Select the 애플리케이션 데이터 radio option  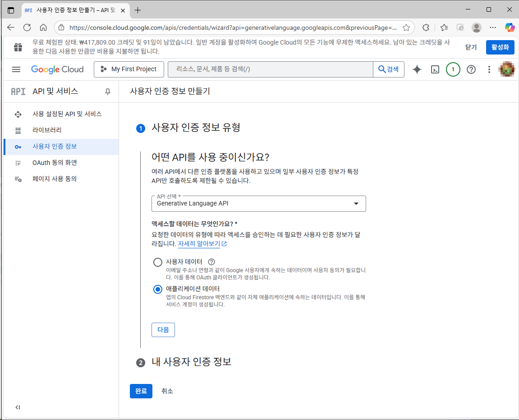tap(157, 289)
